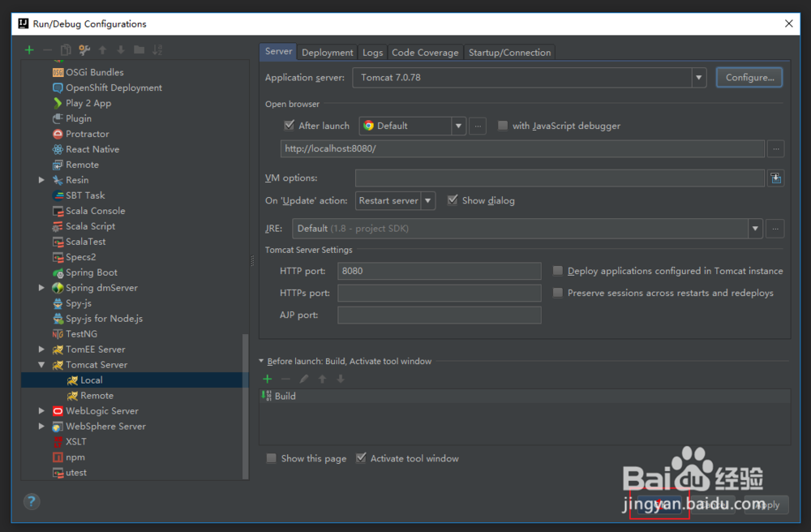Switch to the Server tab
The height and width of the screenshot is (532, 811).
pos(278,51)
